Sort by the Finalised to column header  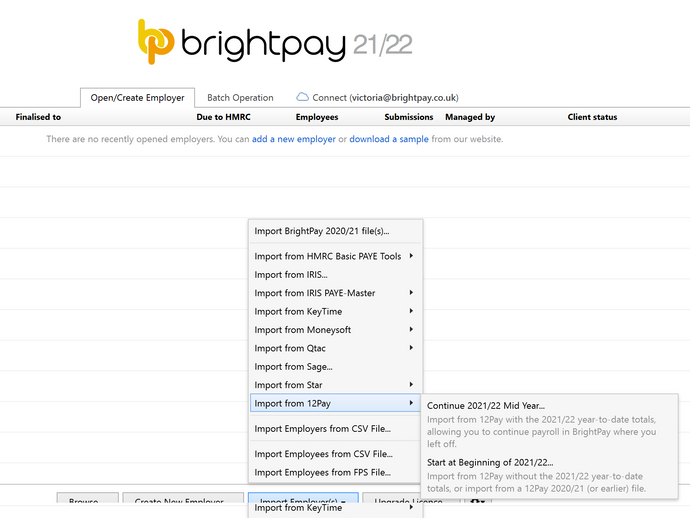click(38, 117)
